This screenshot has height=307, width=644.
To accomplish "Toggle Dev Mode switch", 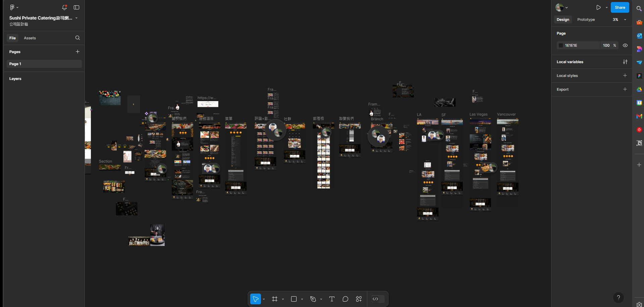I will 378,299.
